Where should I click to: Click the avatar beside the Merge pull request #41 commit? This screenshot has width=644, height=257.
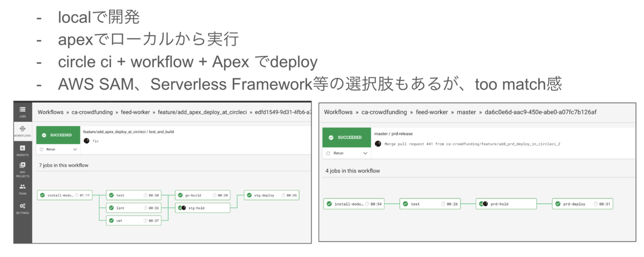[x=378, y=144]
